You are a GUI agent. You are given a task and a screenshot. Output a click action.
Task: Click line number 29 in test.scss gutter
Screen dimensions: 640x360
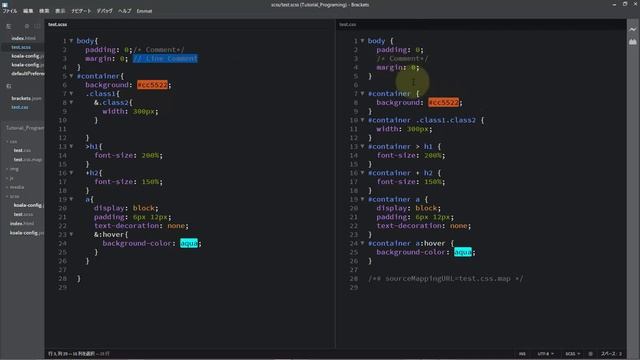(x=62, y=287)
